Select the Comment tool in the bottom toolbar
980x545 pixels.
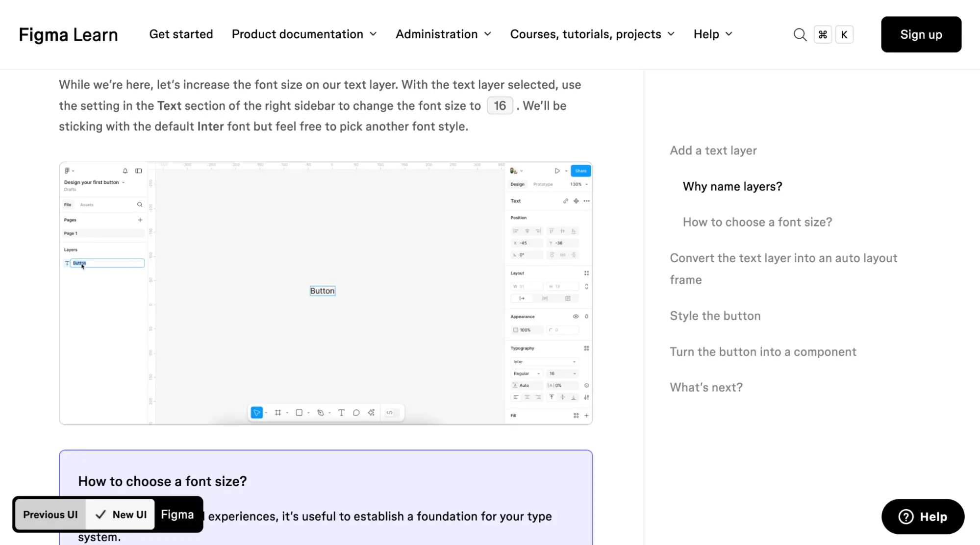[x=356, y=413]
